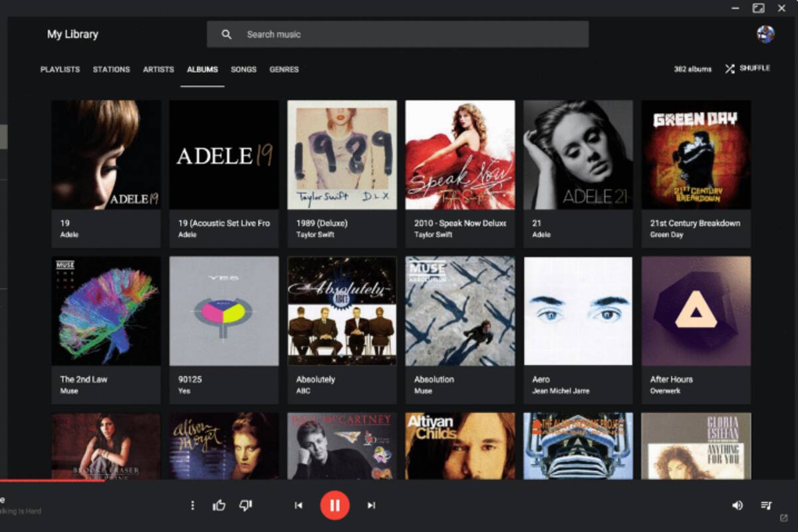Switch to the Songs tab
The width and height of the screenshot is (798, 532).
click(243, 69)
